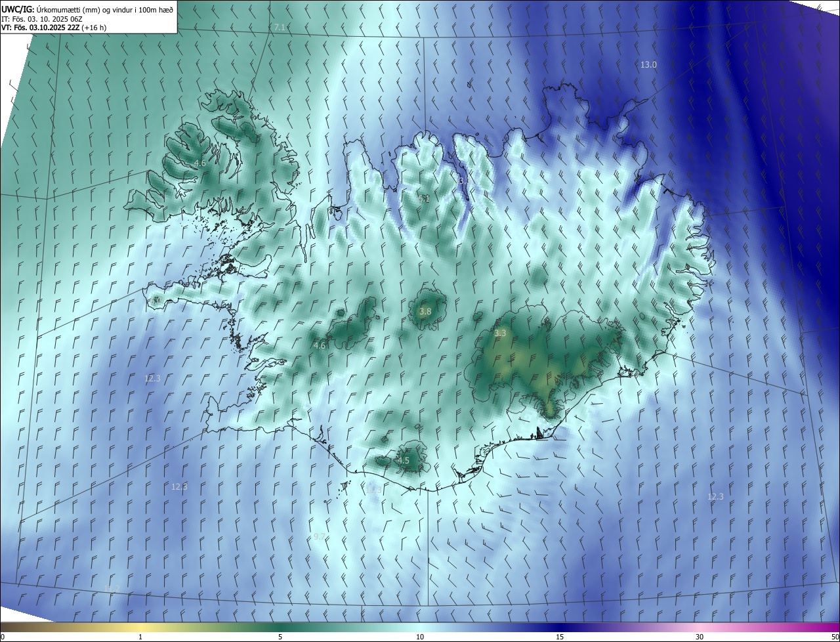
Task: Click the 15 tick on the color scale
Action: click(560, 637)
